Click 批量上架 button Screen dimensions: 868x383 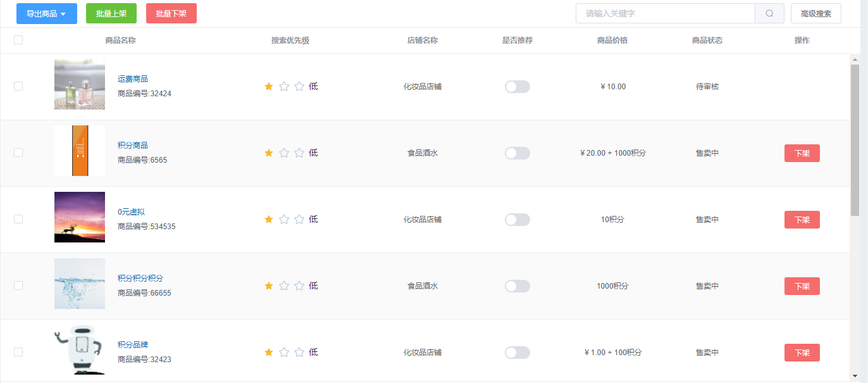click(x=111, y=13)
